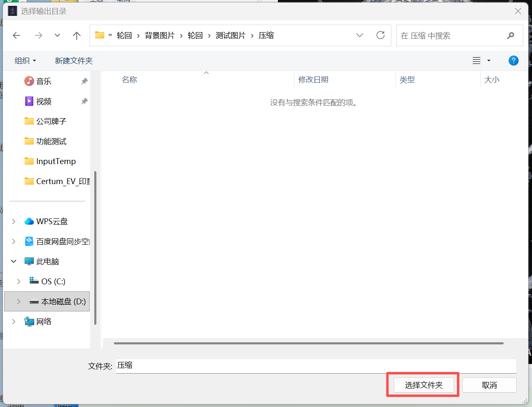
Task: Select 音乐 in the sidebar
Action: (44, 81)
